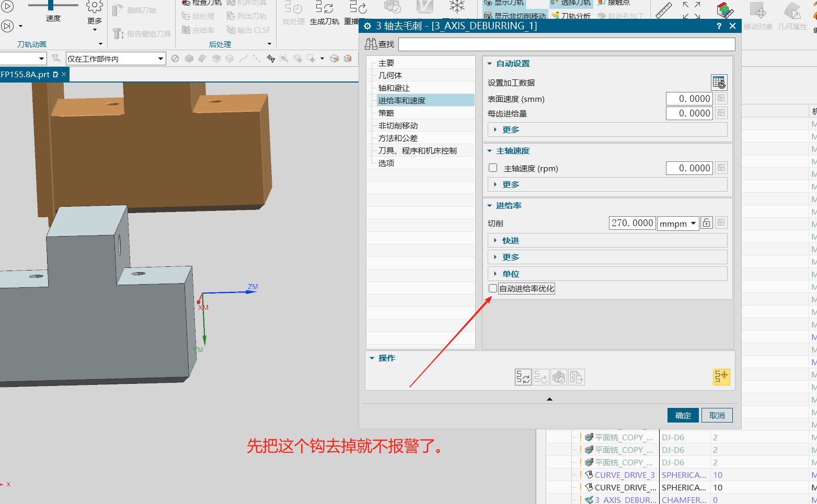The height and width of the screenshot is (504, 817).
Task: Click the ruler measure icon in ribbon
Action: click(663, 10)
